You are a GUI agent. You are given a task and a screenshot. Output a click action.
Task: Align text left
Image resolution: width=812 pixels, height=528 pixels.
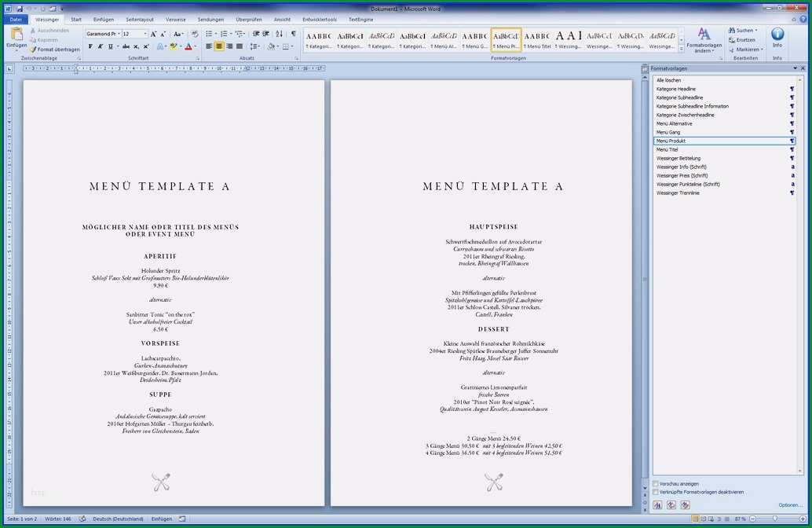click(209, 46)
